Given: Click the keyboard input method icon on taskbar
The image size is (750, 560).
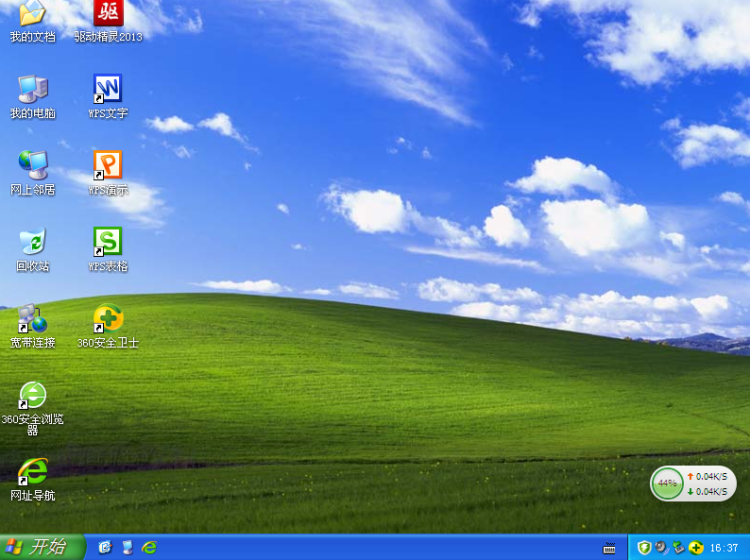Looking at the screenshot, I should tap(610, 548).
